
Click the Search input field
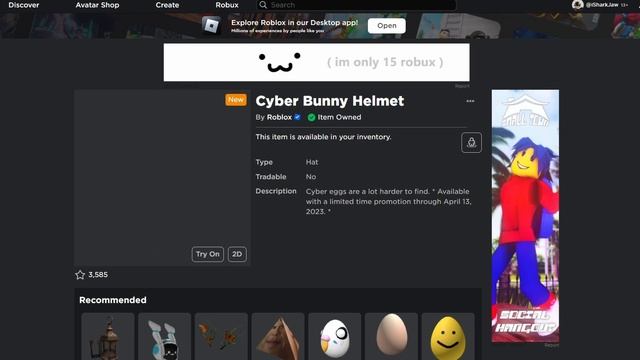(x=356, y=5)
